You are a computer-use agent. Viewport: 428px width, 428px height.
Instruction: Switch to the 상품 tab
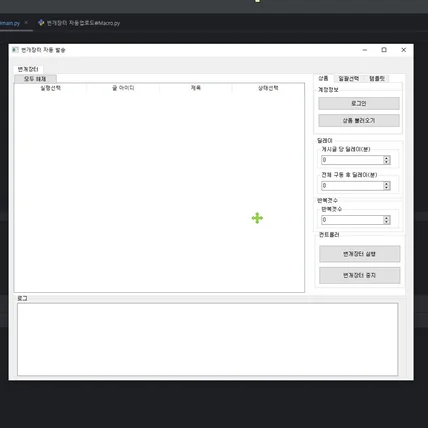pyautogui.click(x=323, y=78)
